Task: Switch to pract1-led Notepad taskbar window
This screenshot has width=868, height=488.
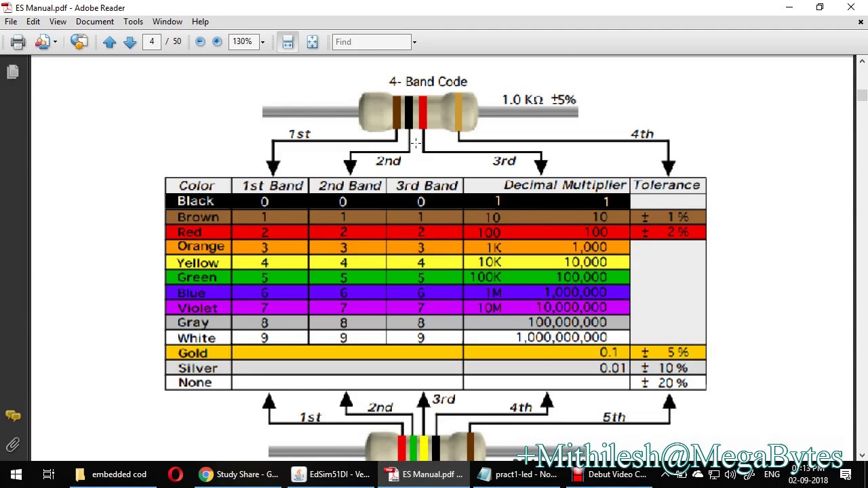Action: 519,474
